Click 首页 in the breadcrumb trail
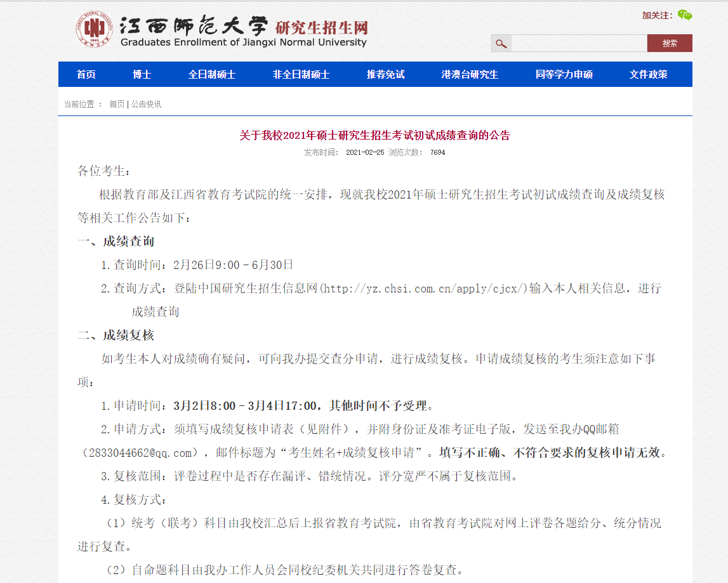 (116, 103)
